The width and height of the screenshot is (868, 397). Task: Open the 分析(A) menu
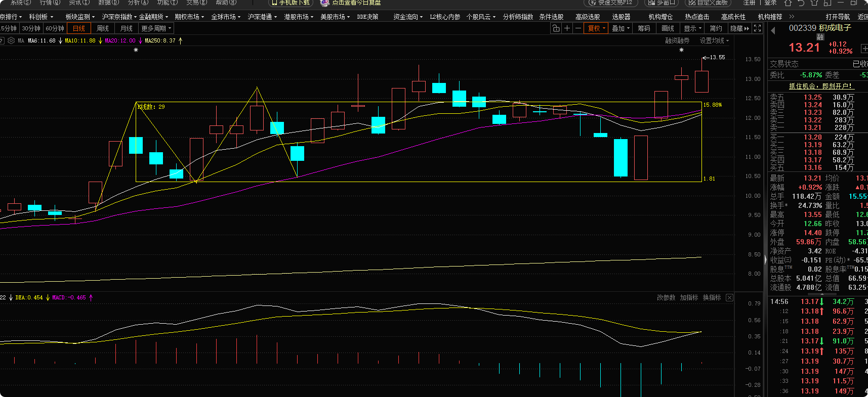[138, 3]
